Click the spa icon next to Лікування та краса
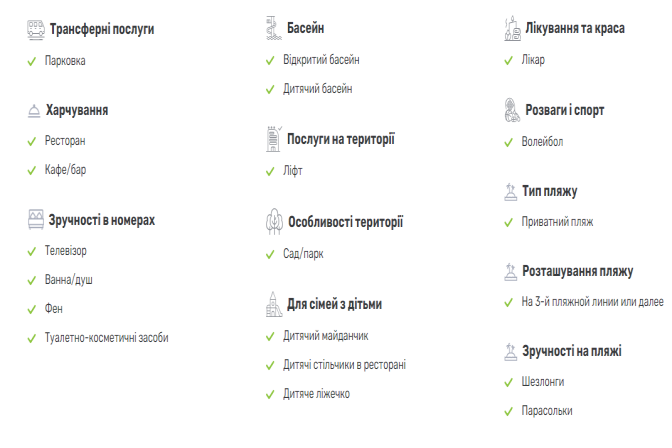Screen dimensions: 672x448 tap(512, 29)
